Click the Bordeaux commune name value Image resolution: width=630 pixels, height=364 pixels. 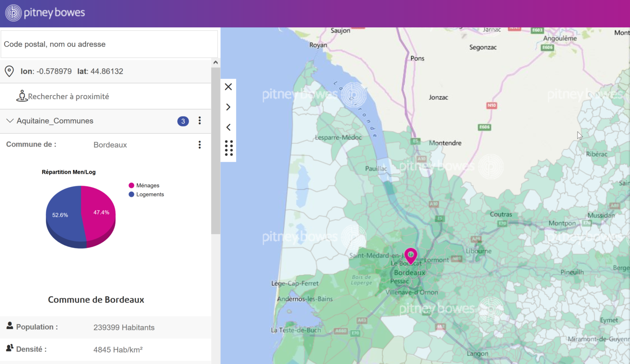[x=110, y=145]
